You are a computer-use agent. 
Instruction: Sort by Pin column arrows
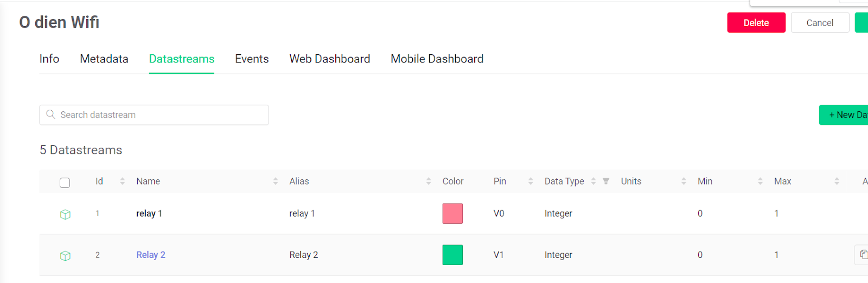click(x=531, y=181)
